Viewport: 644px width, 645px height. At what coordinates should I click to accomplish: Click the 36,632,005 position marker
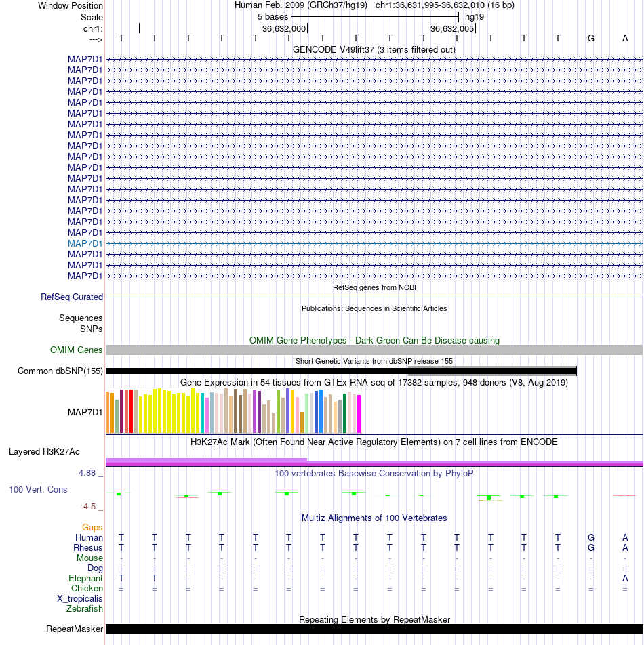pos(452,28)
